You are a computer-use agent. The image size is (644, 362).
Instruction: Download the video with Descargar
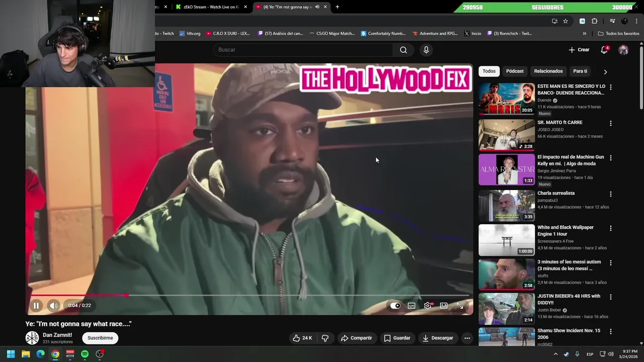pyautogui.click(x=438, y=338)
